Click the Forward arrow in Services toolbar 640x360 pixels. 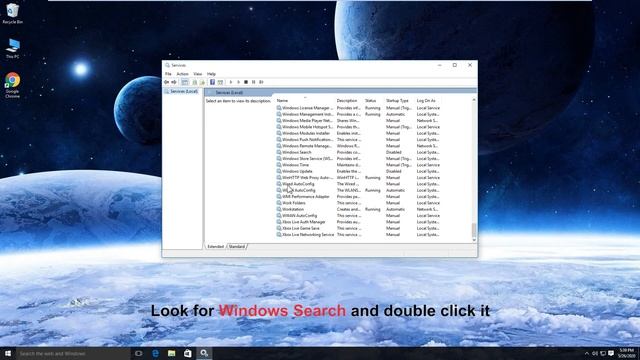click(174, 82)
